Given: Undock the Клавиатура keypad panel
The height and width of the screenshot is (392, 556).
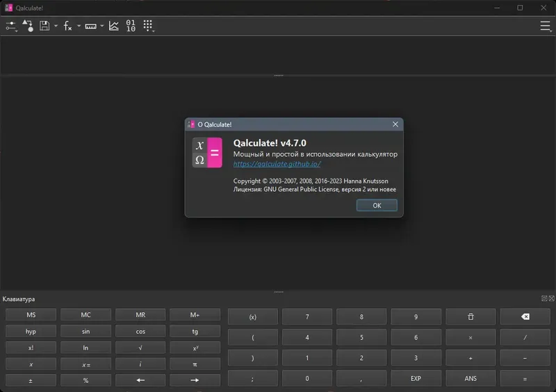Looking at the screenshot, I should click(x=544, y=298).
